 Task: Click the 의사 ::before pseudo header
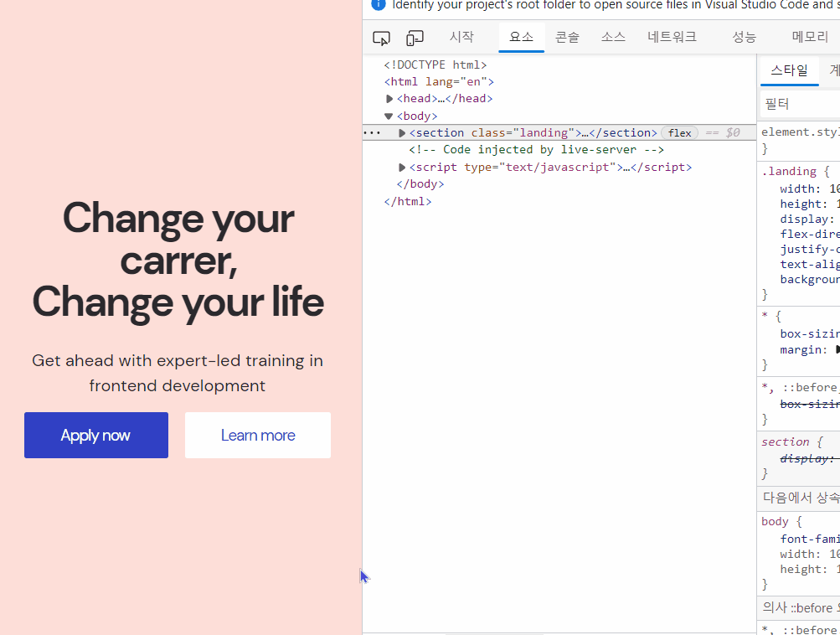click(x=801, y=607)
